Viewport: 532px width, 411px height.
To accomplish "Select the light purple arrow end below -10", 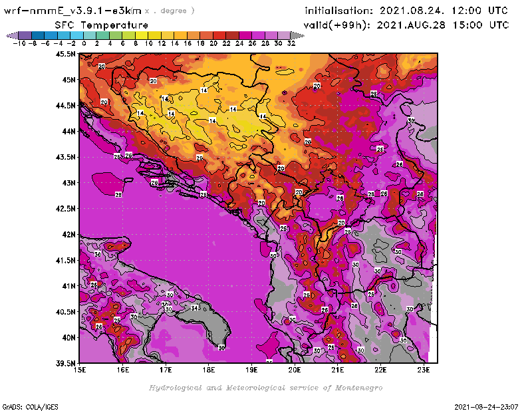I will (12, 35).
